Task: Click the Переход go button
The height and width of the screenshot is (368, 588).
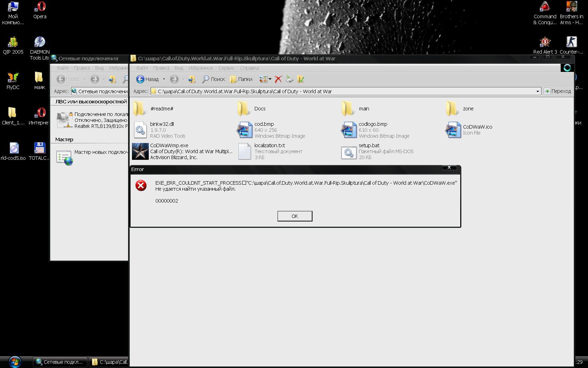Action: pos(558,91)
